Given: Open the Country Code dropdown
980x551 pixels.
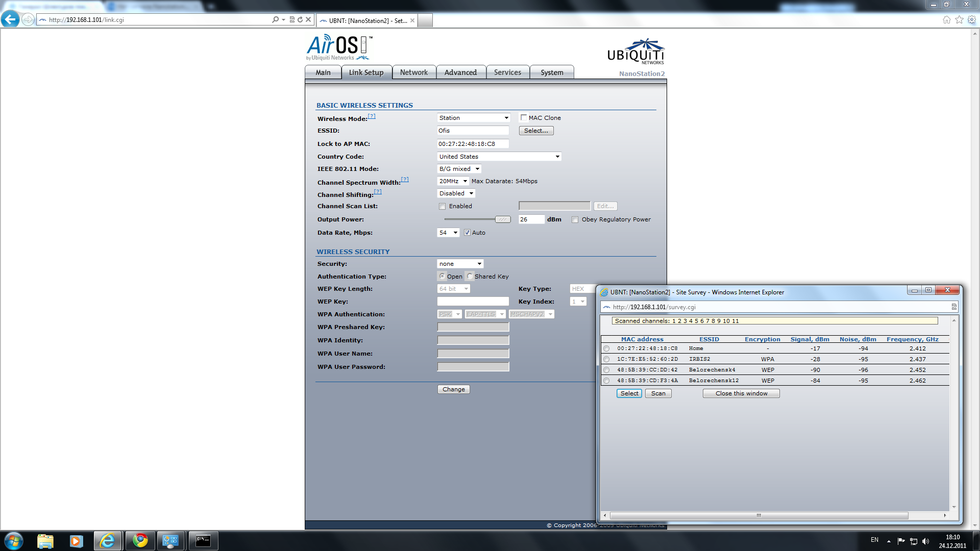Looking at the screenshot, I should click(x=499, y=157).
